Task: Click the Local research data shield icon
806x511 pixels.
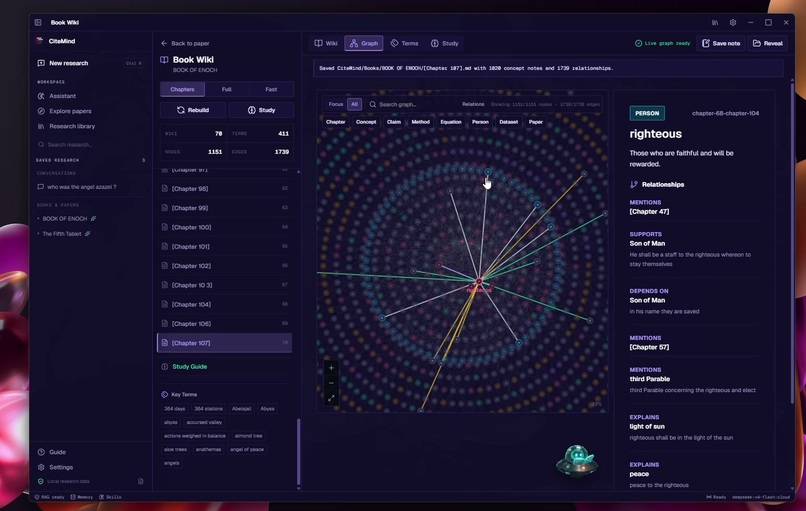Action: pyautogui.click(x=41, y=481)
